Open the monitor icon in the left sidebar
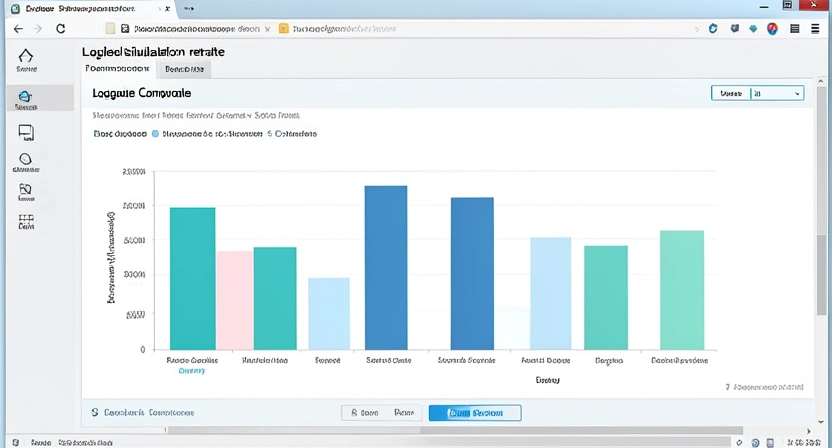The height and width of the screenshot is (448, 832). tap(26, 132)
